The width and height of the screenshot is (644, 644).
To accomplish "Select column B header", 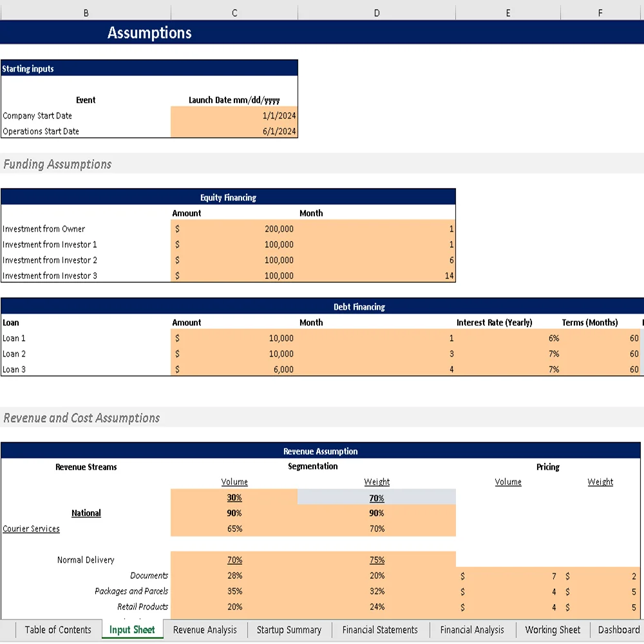I will coord(85,12).
